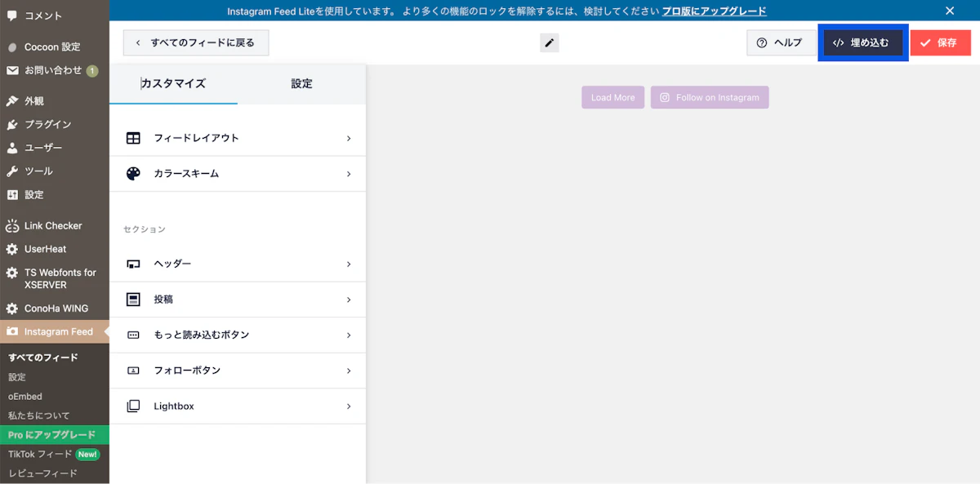Expand the Lightbox settings chevron
This screenshot has width=980, height=484.
350,406
